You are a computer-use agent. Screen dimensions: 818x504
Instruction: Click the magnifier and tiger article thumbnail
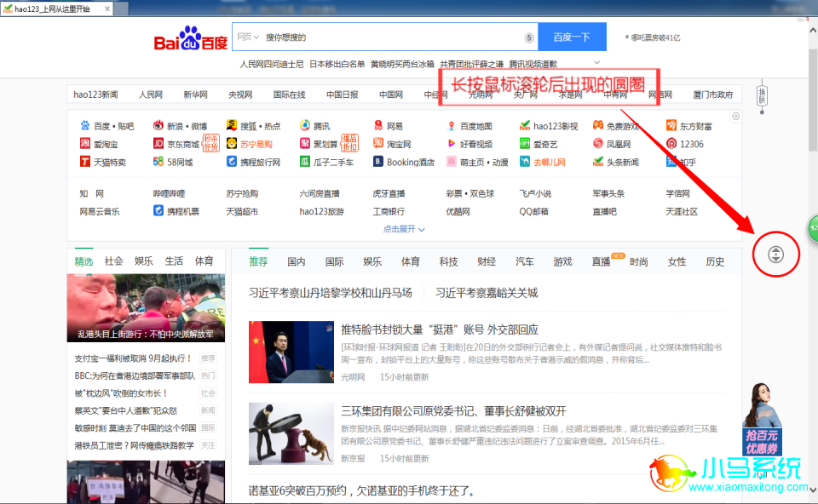(x=291, y=433)
